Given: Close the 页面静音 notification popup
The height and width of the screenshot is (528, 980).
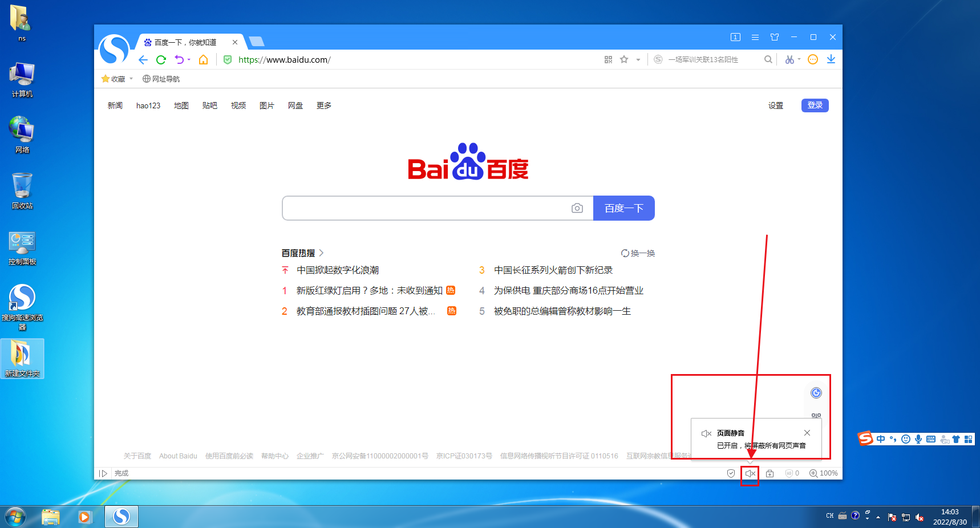Looking at the screenshot, I should [x=807, y=433].
